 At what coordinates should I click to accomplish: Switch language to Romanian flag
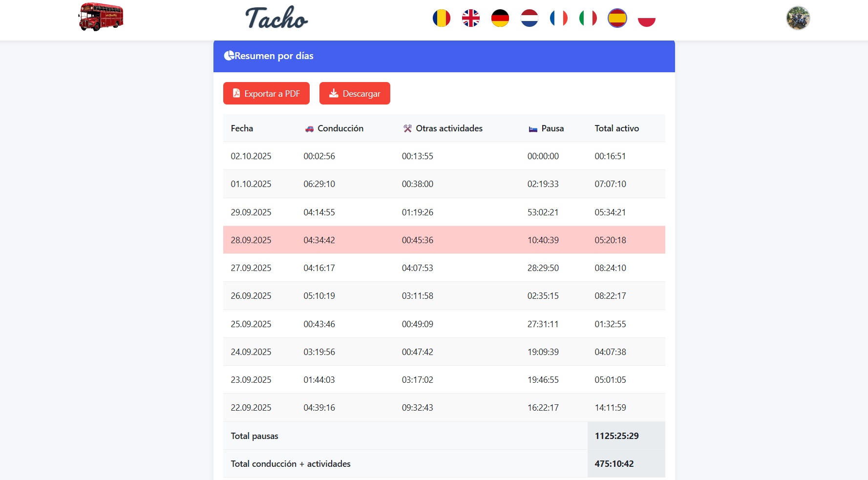pyautogui.click(x=441, y=19)
